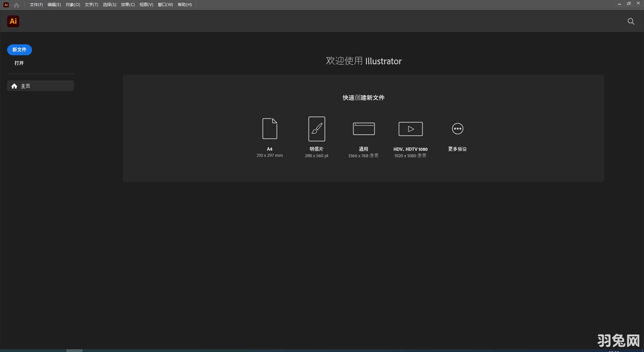Click the small Ai app icon in title bar
The width and height of the screenshot is (644, 352).
coord(6,5)
